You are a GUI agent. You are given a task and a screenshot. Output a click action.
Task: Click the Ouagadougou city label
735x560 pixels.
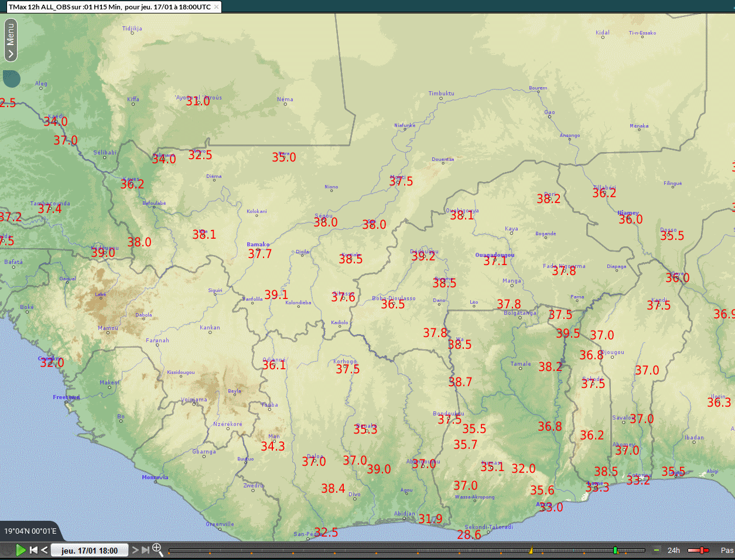pos(495,255)
